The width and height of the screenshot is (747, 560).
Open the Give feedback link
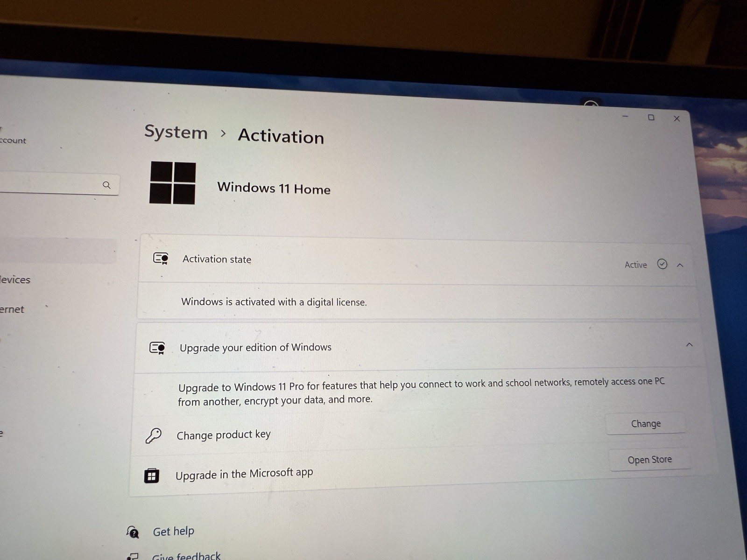click(x=186, y=556)
